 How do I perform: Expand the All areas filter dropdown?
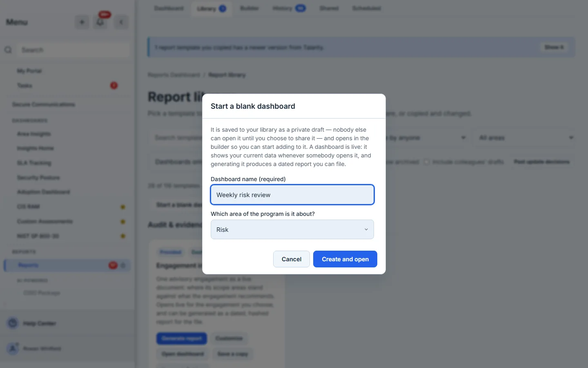(x=524, y=138)
